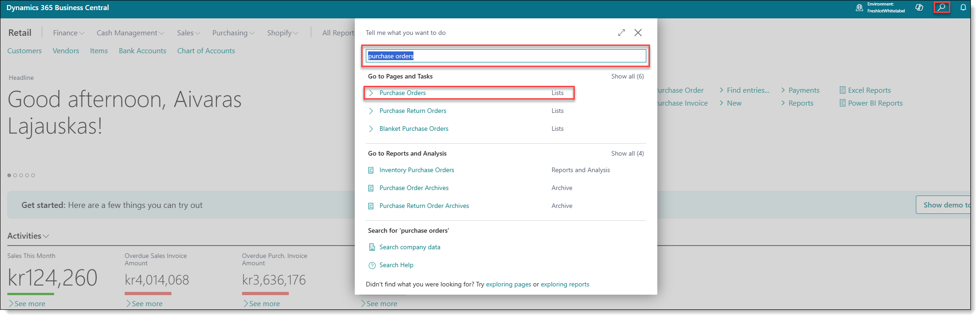This screenshot has width=980, height=319.
Task: Collapse the Activities section chevron
Action: point(46,236)
